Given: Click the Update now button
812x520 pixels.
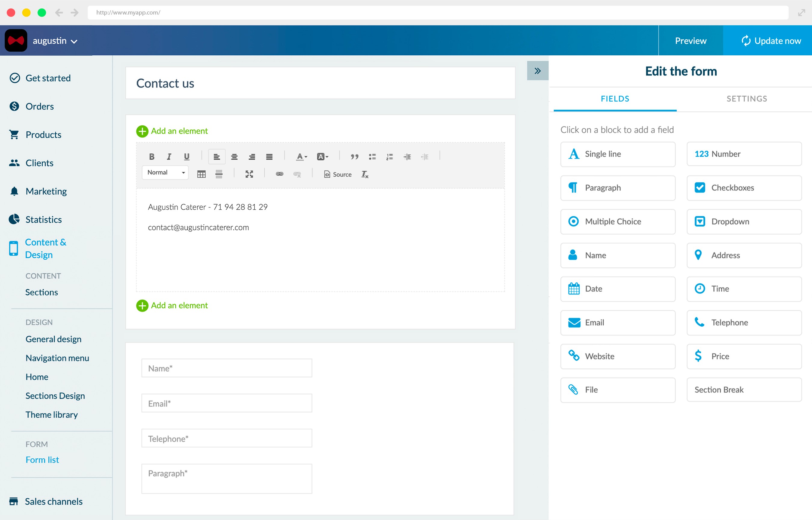Looking at the screenshot, I should (770, 41).
